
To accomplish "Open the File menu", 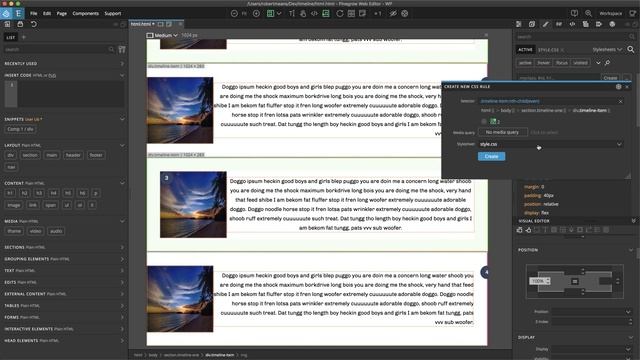I will (33, 13).
